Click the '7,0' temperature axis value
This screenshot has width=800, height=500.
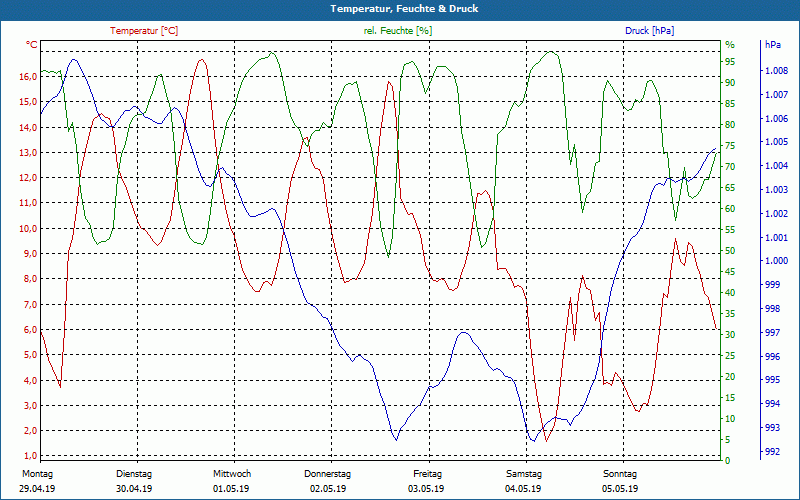(x=30, y=304)
